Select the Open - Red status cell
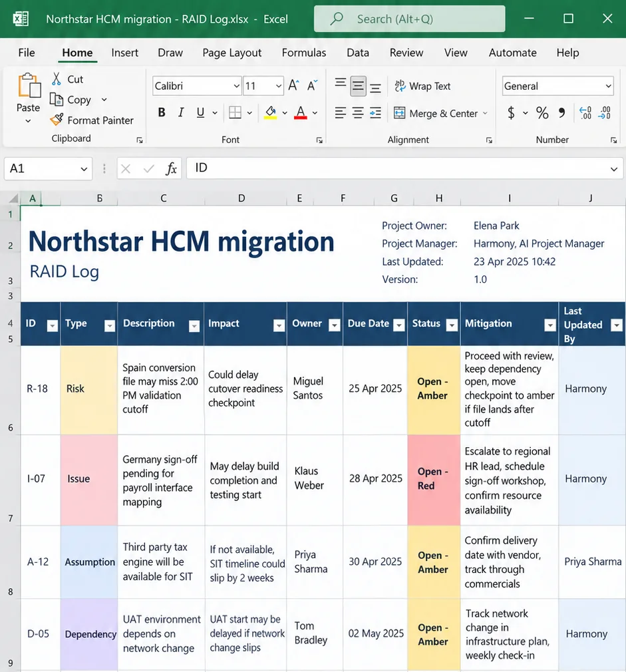This screenshot has height=672, width=626. (434, 480)
